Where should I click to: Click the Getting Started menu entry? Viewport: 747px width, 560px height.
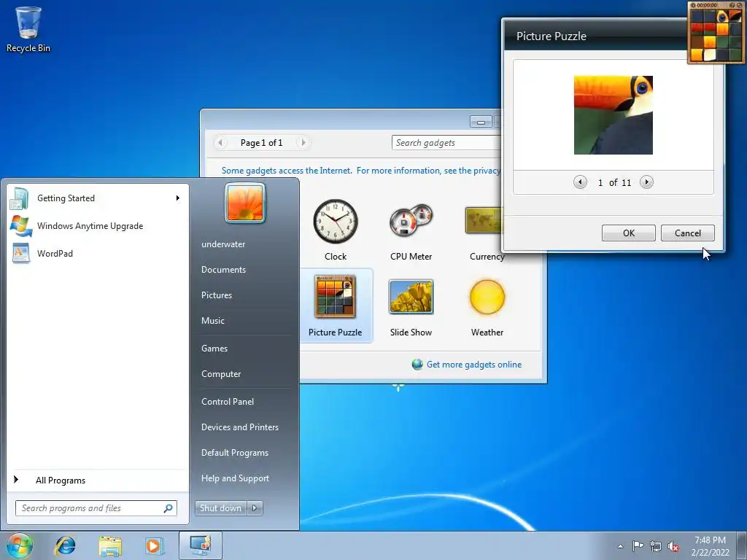coord(98,198)
